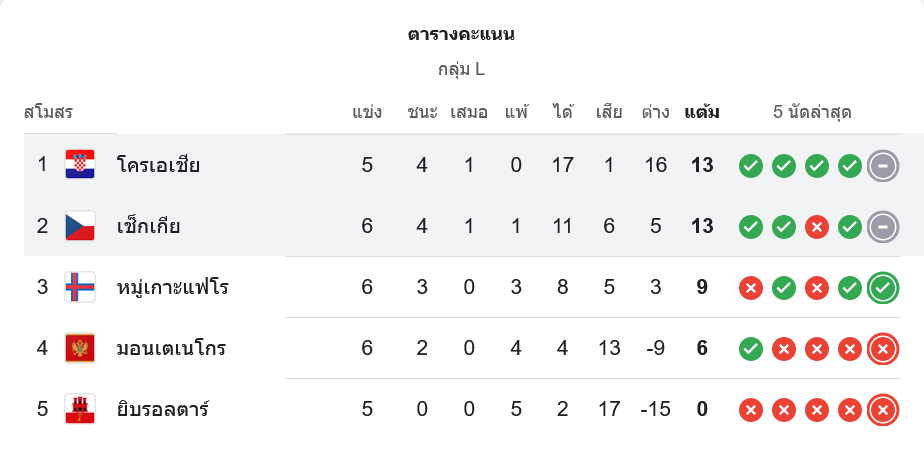Click Faroe Islands' outlined green win icon
Viewport: 924px width, 456px height.
882,288
